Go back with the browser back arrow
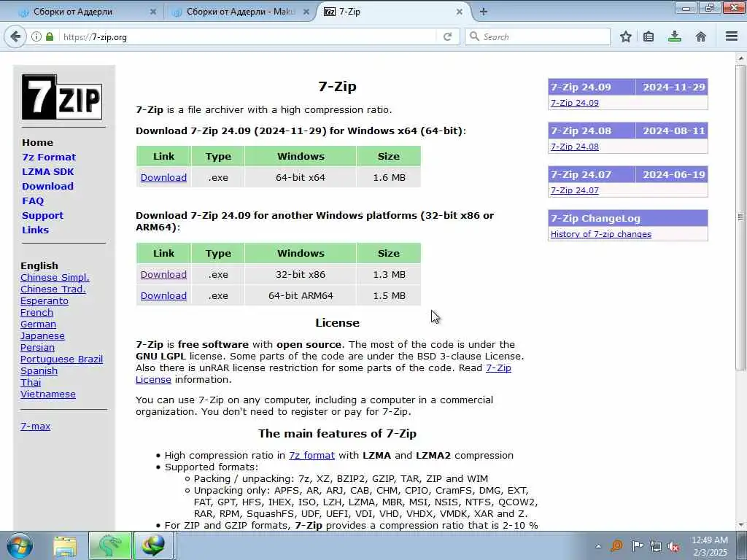This screenshot has height=560, width=747. (x=16, y=36)
